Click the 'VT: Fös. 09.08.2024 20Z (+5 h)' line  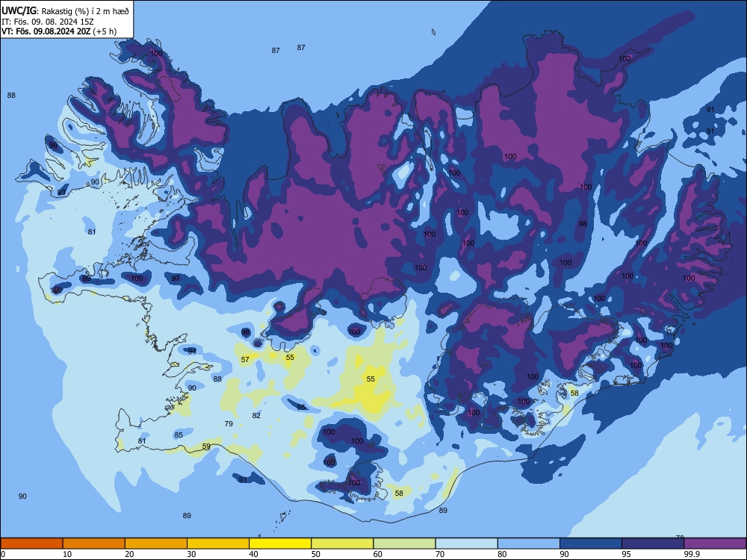pos(59,31)
